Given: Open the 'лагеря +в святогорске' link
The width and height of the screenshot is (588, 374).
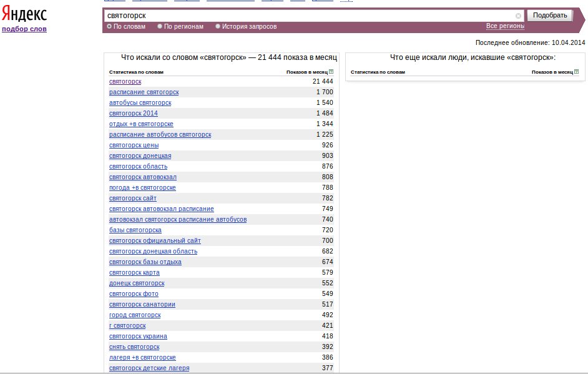Looking at the screenshot, I should (142, 358).
